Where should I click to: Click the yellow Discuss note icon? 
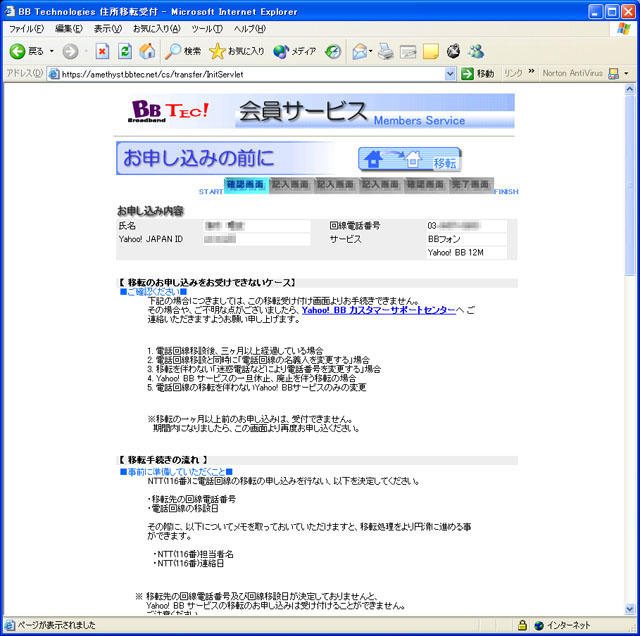coord(431,51)
